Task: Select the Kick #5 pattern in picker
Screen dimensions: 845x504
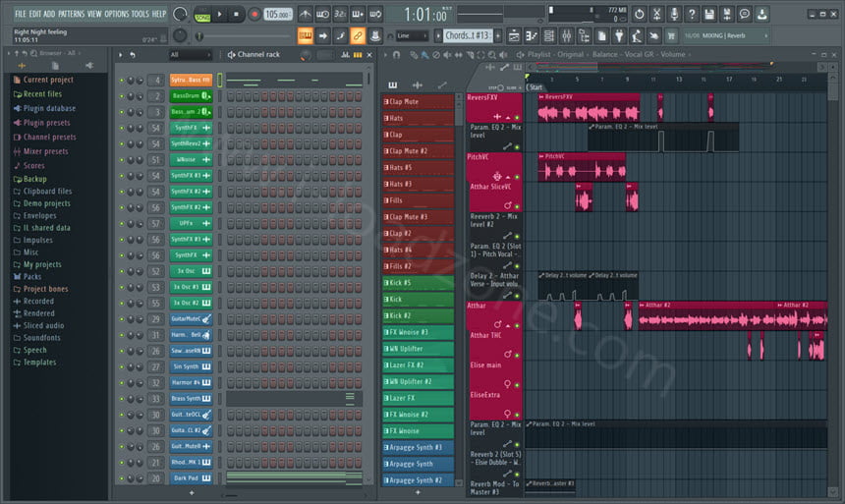Action: [419, 283]
